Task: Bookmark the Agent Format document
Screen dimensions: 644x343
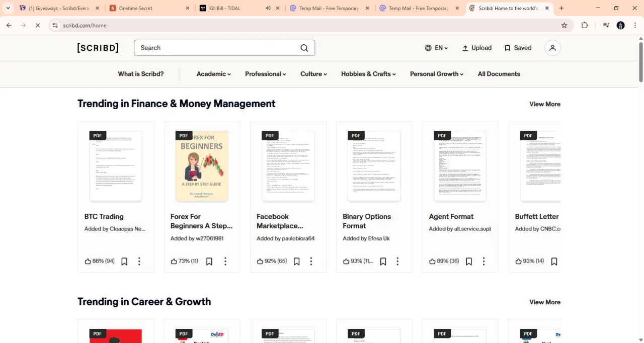Action: 469,262
